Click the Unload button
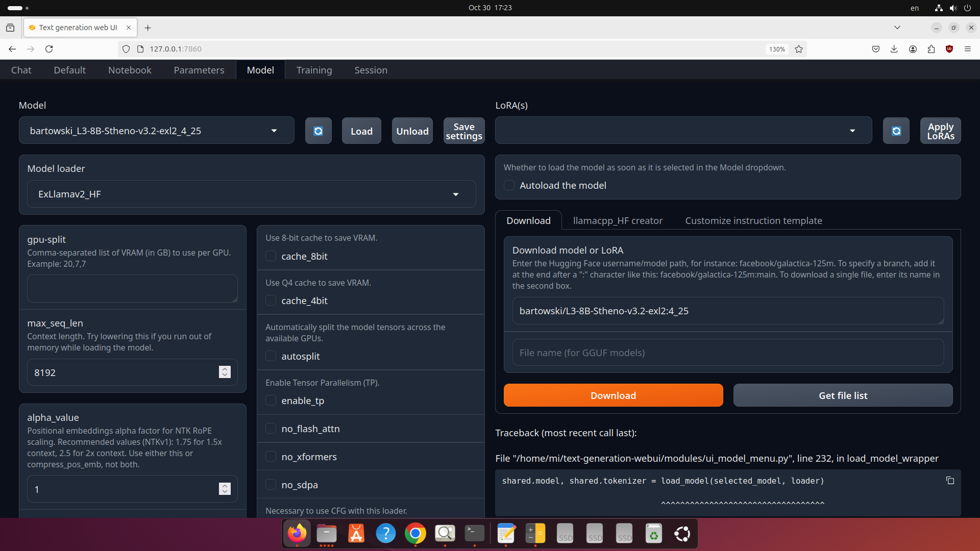980x551 pixels. (x=412, y=131)
